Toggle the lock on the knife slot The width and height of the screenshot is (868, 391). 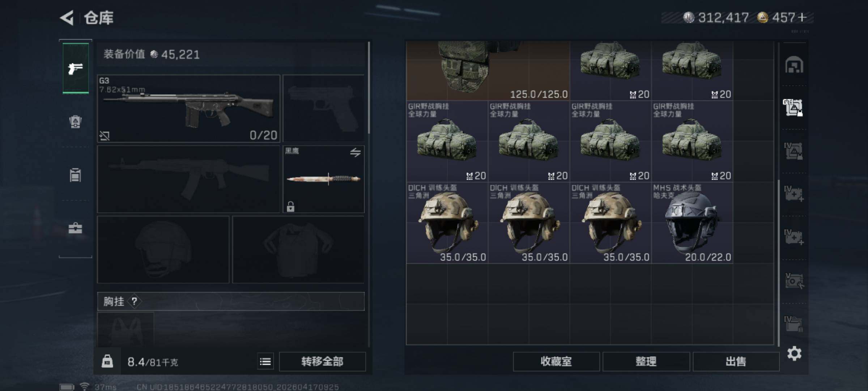(x=290, y=207)
